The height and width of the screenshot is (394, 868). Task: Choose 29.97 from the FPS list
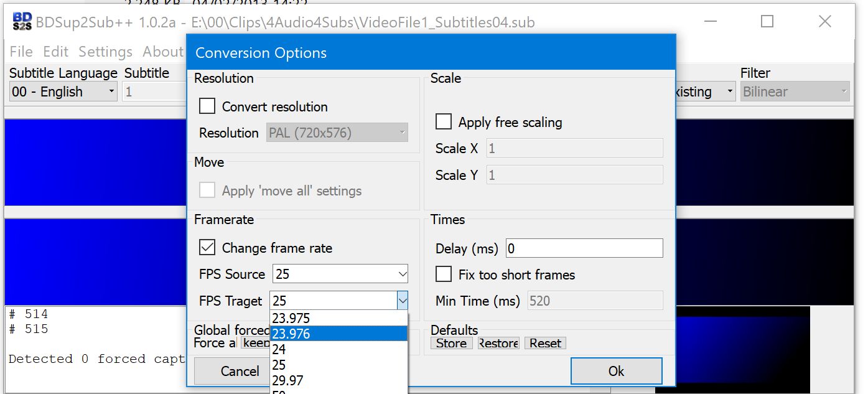pos(339,380)
